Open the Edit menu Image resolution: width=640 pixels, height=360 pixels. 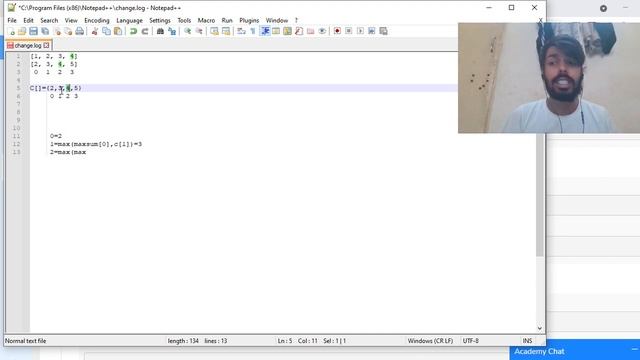point(28,20)
